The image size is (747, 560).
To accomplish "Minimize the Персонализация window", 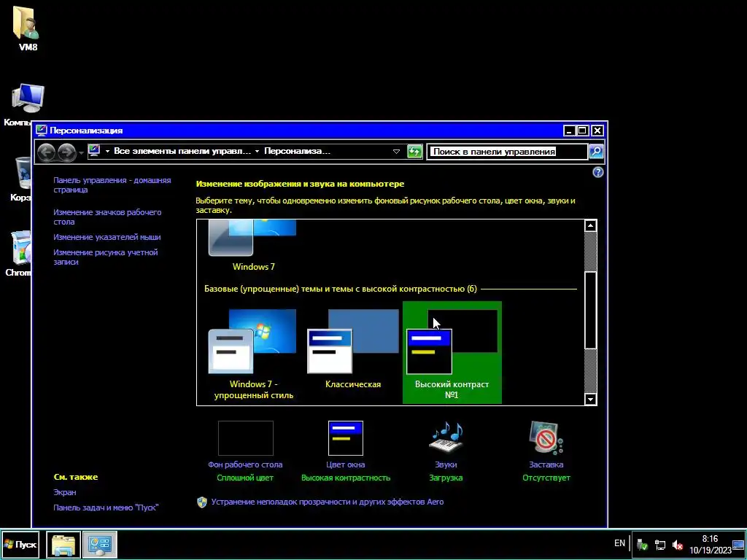I will (569, 131).
